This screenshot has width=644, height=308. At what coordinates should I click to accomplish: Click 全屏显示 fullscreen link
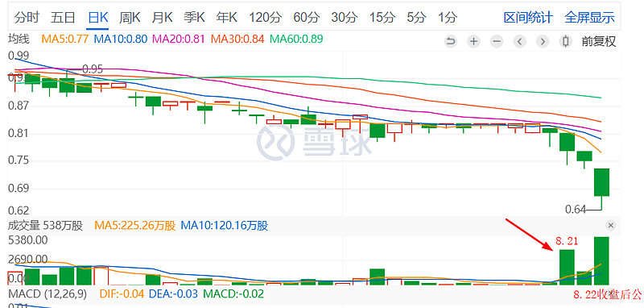[x=590, y=18]
